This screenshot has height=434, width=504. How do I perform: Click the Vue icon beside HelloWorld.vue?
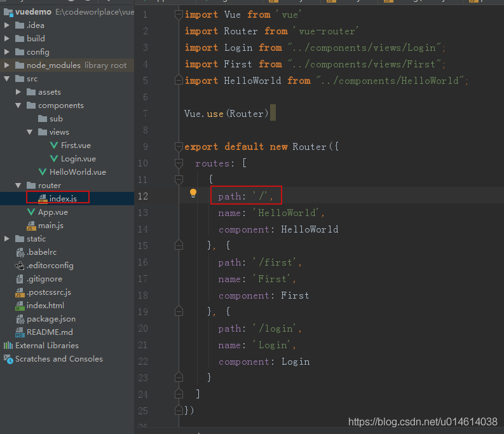tap(43, 172)
